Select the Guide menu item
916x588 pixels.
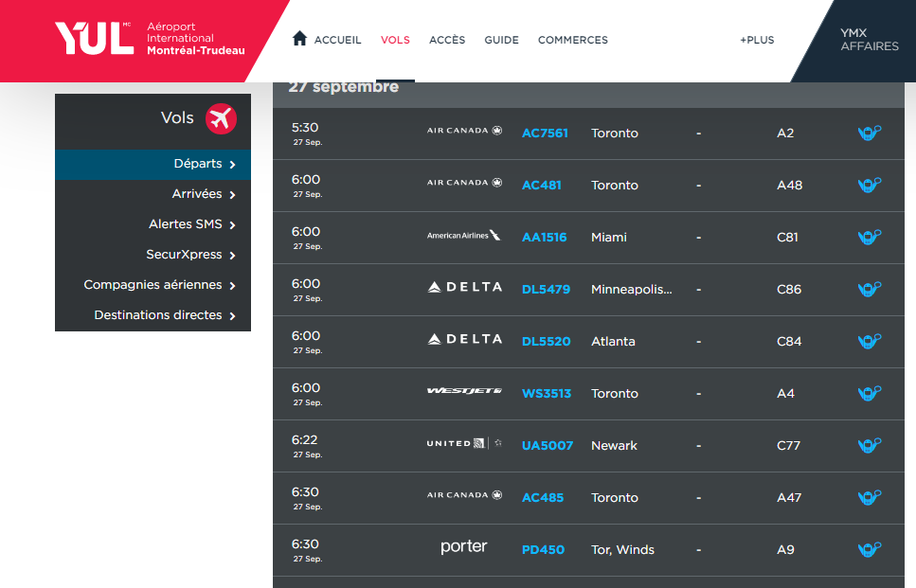[x=501, y=40]
